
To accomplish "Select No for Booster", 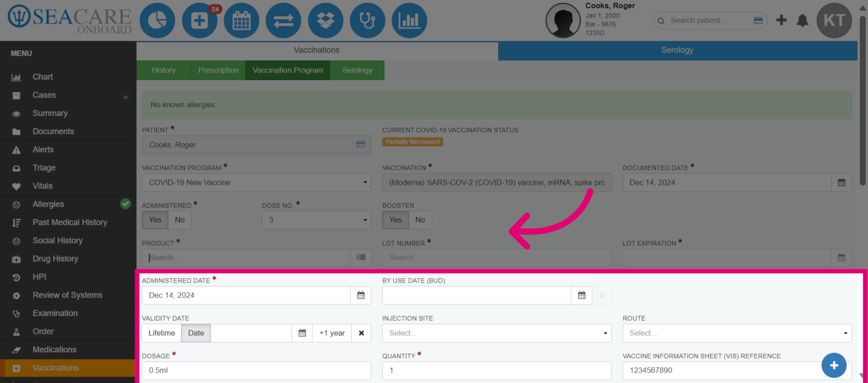I will 420,220.
